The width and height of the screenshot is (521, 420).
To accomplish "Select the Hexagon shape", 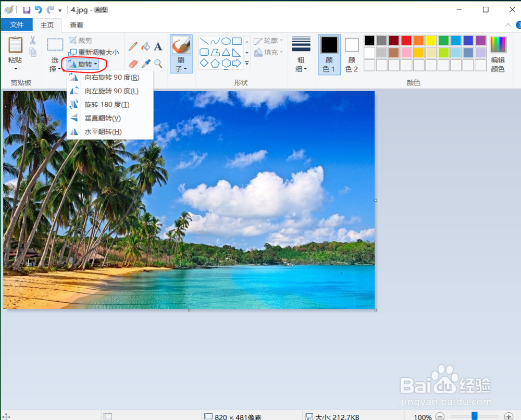I will [x=226, y=63].
